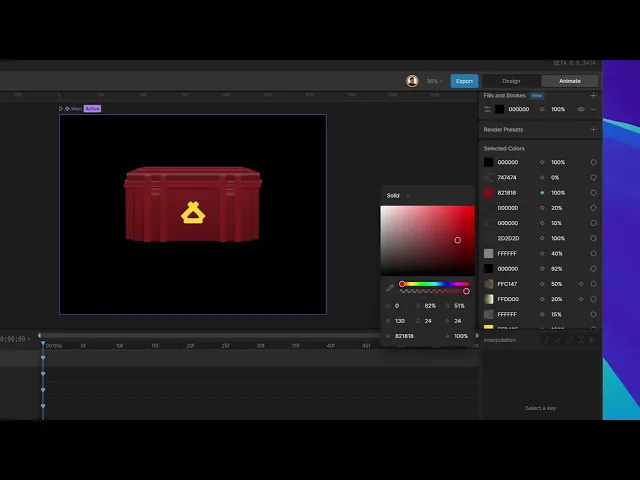Click the play icon beside the Main artboard label
640x480 pixels.
[61, 109]
